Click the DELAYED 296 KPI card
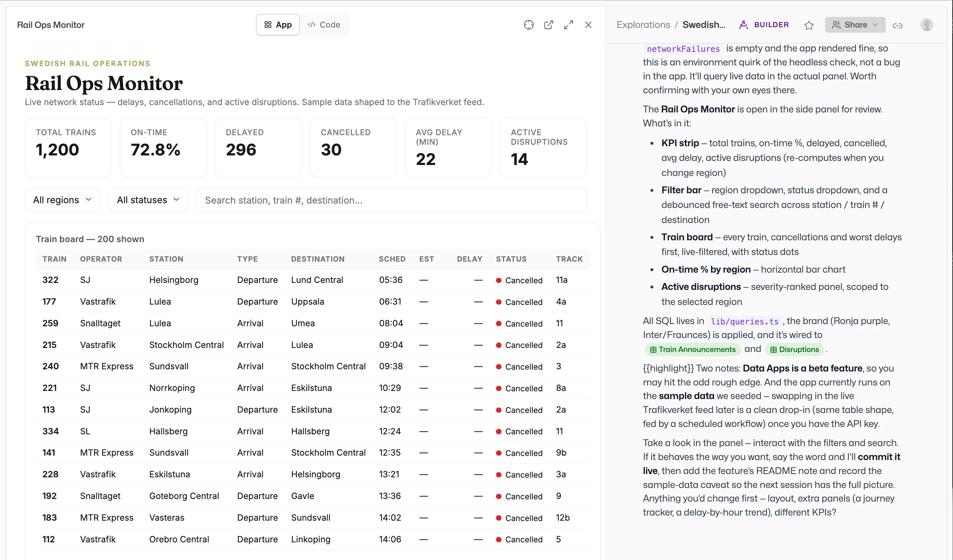The width and height of the screenshot is (953, 560). 258,148
